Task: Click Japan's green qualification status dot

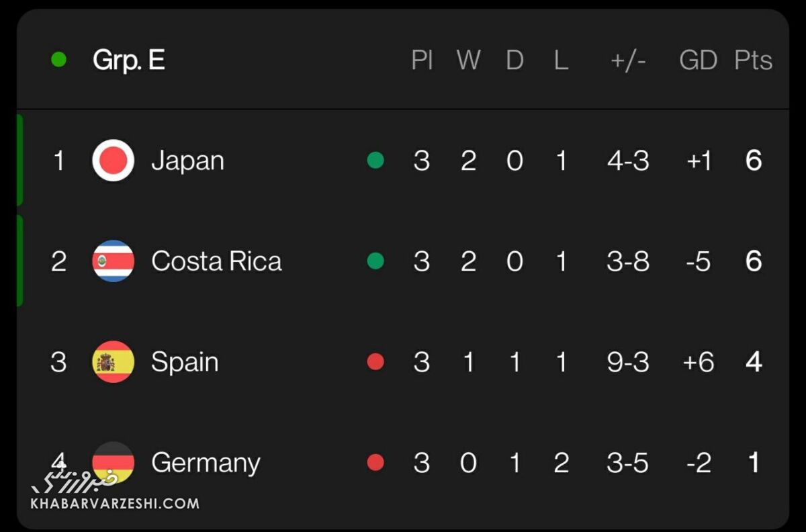Action: (375, 161)
